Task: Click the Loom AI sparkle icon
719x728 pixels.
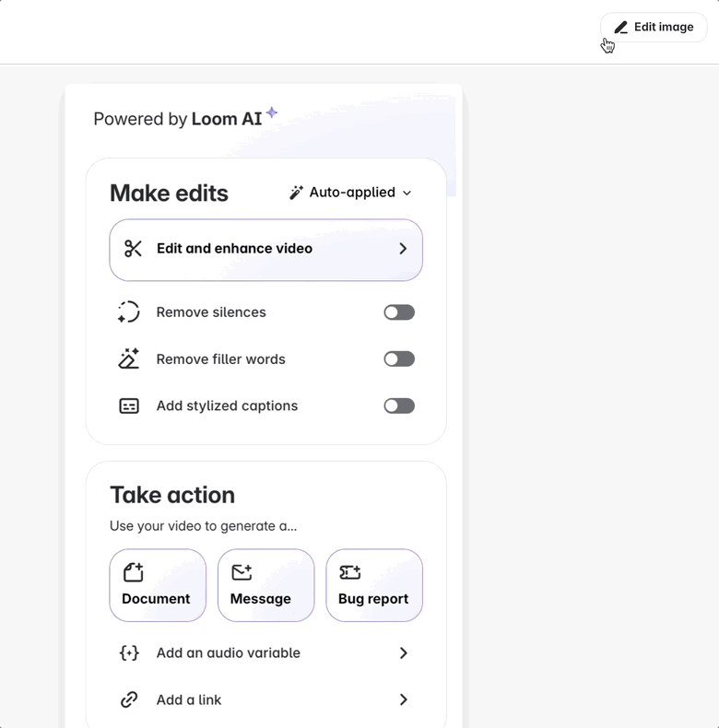Action: [272, 113]
